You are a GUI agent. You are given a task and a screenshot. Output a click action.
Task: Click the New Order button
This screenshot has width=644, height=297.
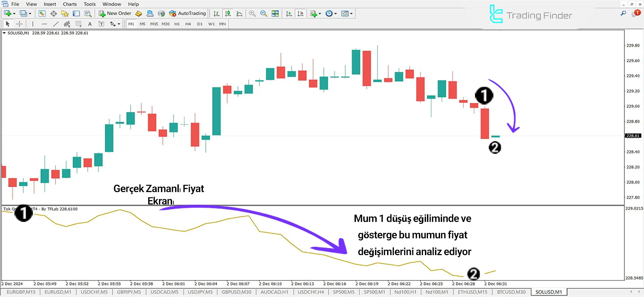click(x=115, y=13)
